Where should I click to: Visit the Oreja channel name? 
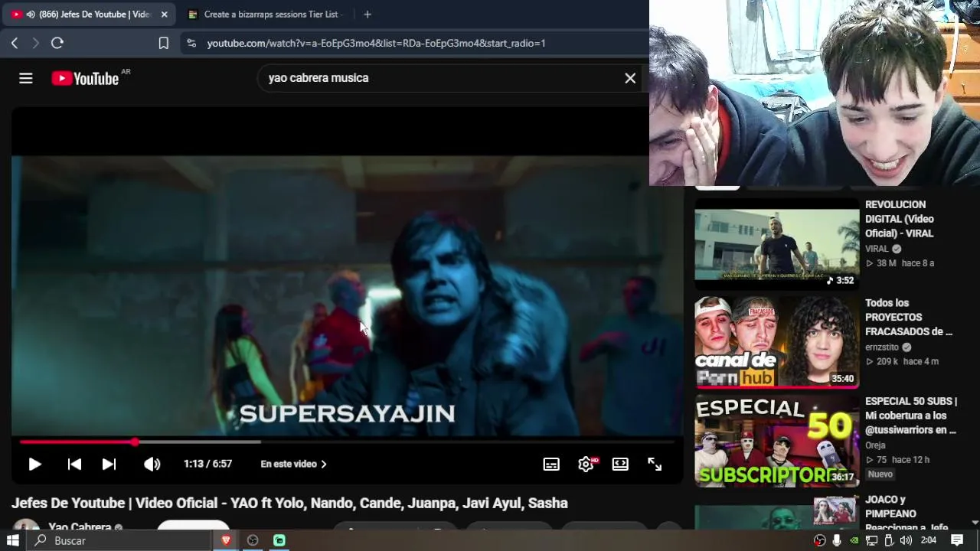coord(875,445)
